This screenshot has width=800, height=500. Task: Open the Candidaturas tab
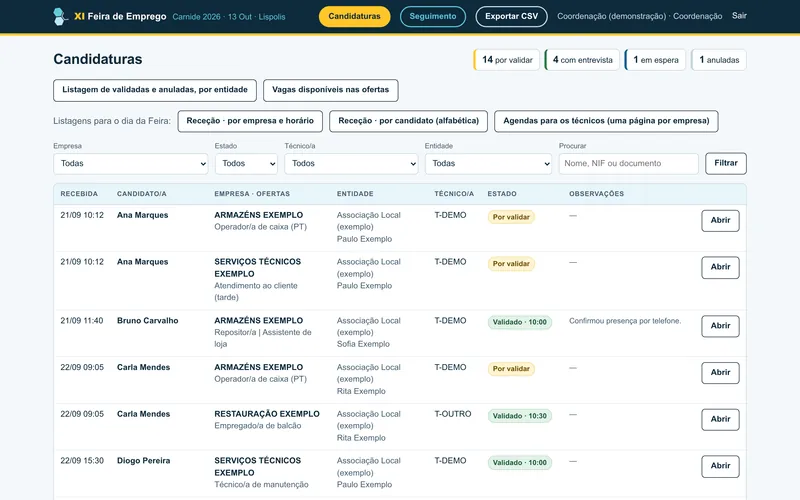(355, 16)
